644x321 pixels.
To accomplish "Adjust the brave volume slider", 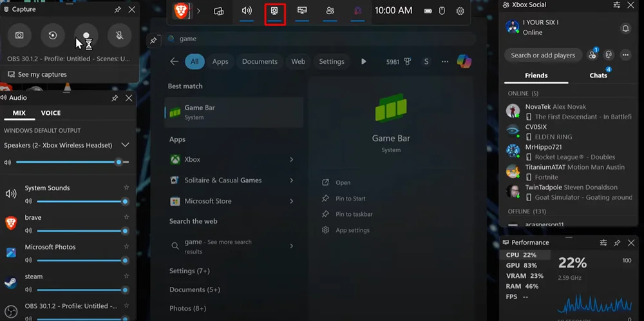I will tap(82, 231).
